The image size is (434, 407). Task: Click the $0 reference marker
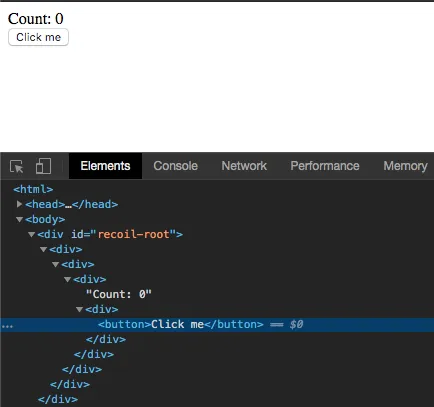(296, 324)
